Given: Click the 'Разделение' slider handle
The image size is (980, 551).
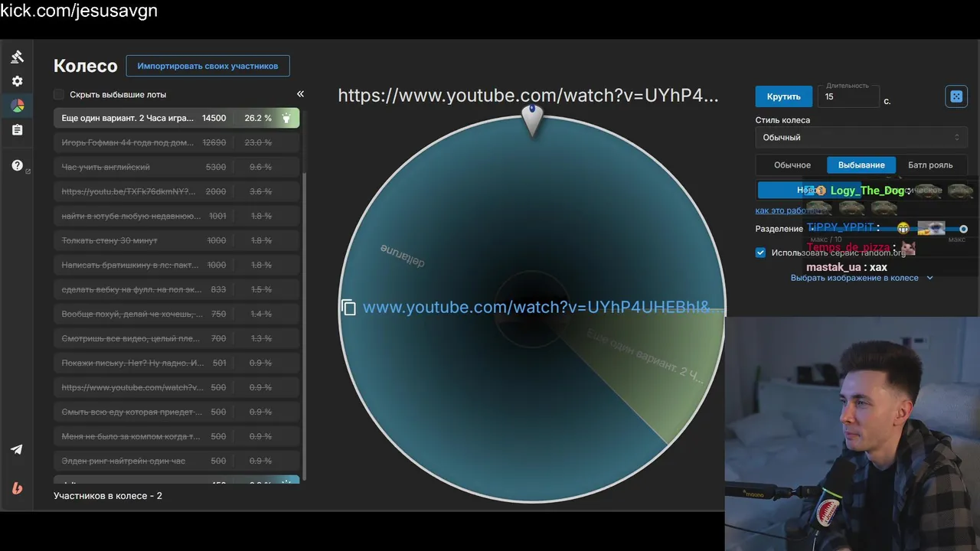Looking at the screenshot, I should point(963,229).
